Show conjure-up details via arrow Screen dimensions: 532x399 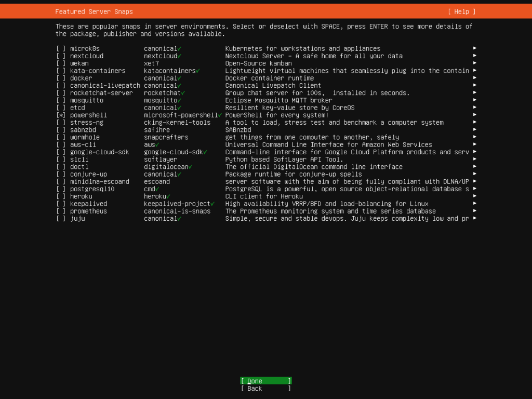[x=475, y=174]
